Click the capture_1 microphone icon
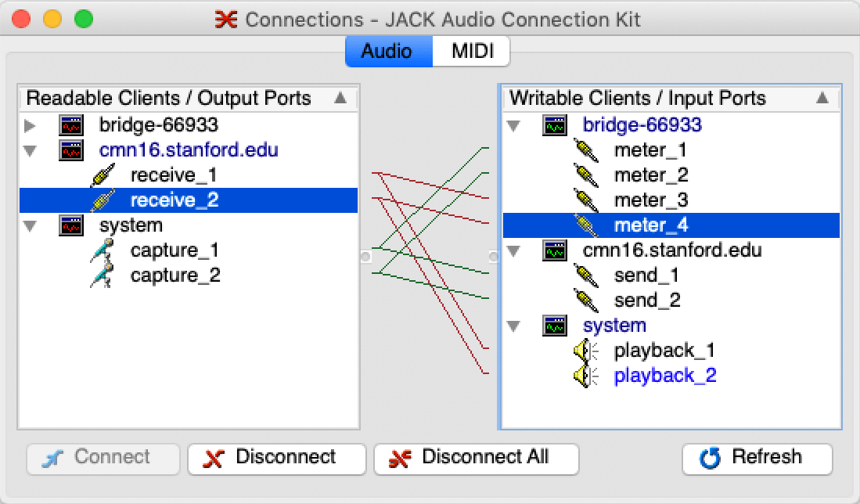Image resolution: width=860 pixels, height=504 pixels. coord(103,250)
